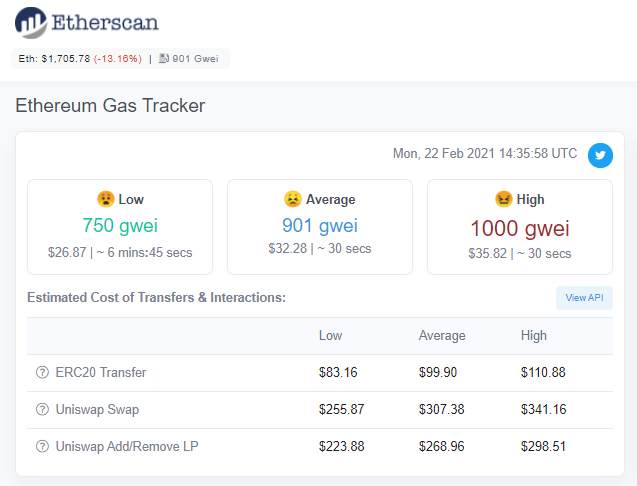This screenshot has width=637, height=486.
Task: Click Add/Remove LP average cost $268.96
Action: [x=442, y=446]
